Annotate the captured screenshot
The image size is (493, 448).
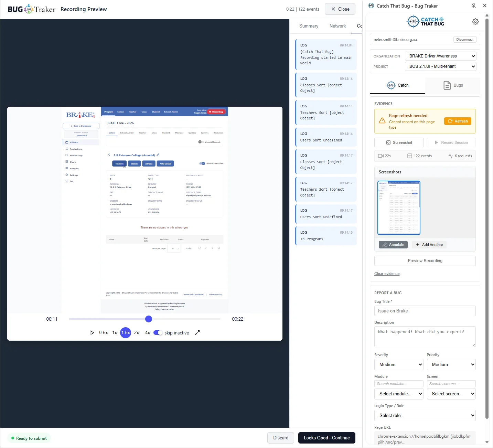click(393, 245)
